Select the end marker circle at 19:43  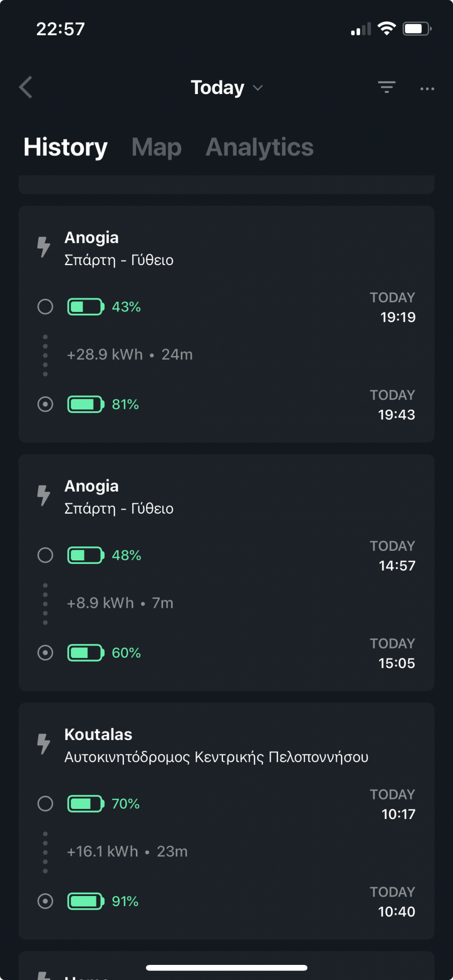tap(45, 404)
